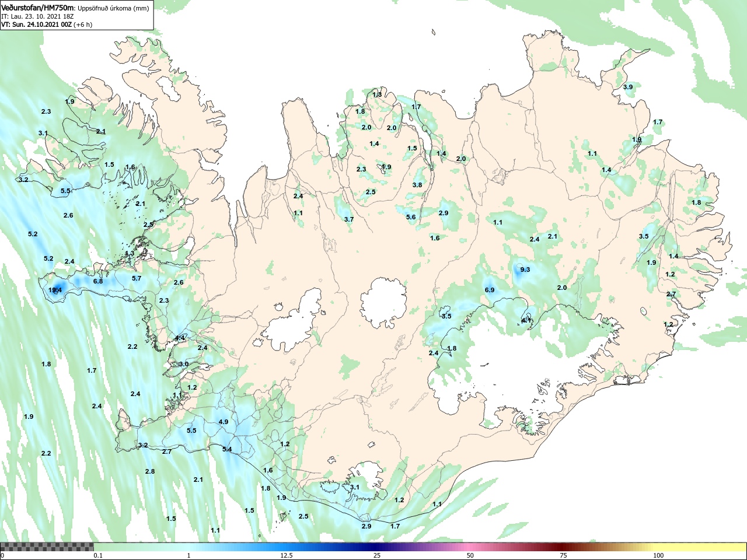Select the 3.0 map value

click(x=184, y=364)
